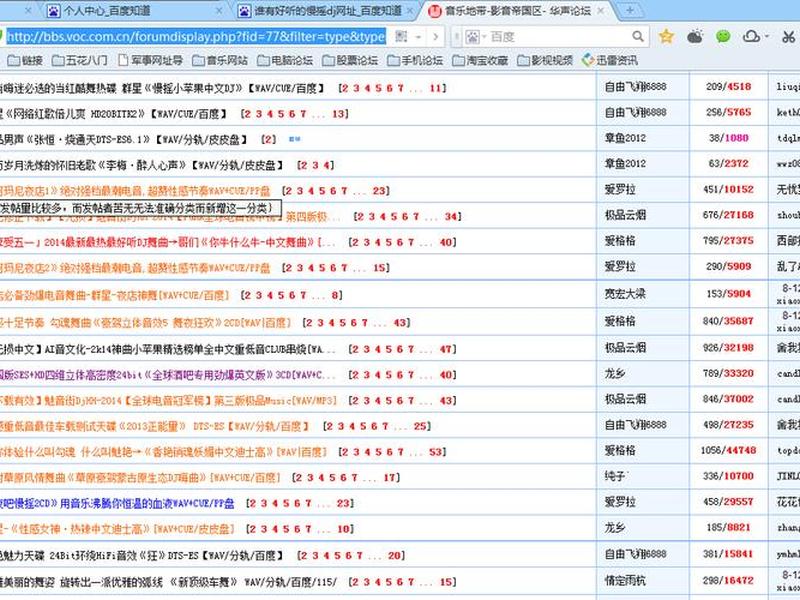This screenshot has height=600, width=800.
Task: Go to page 13 of 网络红歌 thread
Action: [338, 114]
